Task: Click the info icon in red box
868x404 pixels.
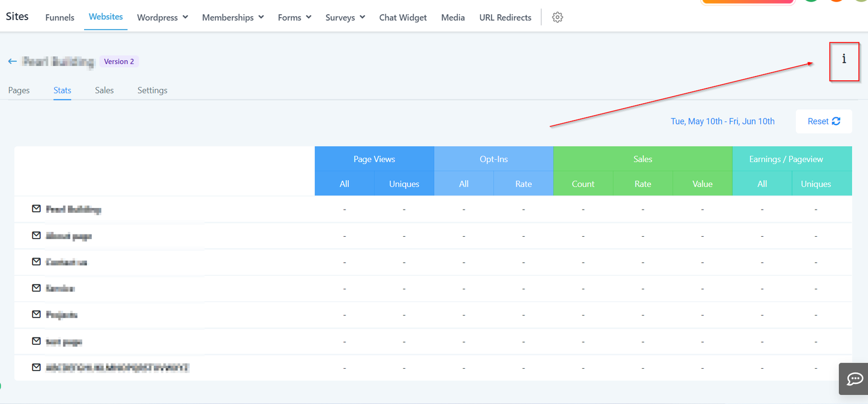Action: [x=844, y=59]
